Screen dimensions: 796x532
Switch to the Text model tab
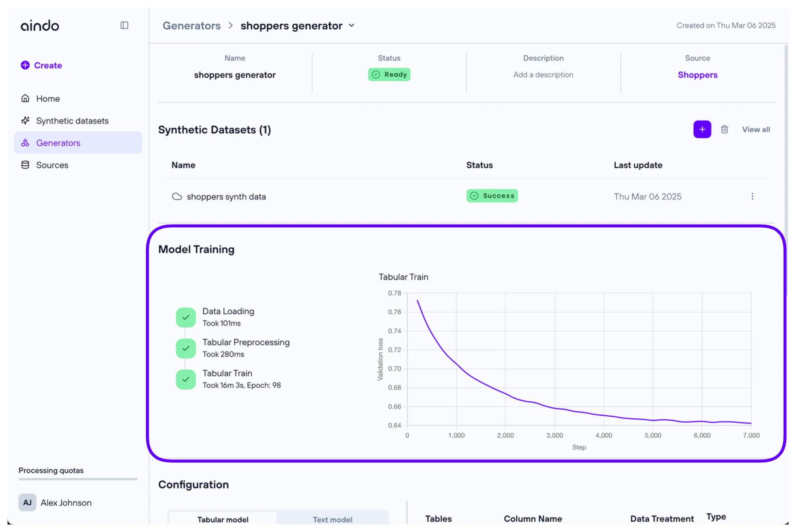pos(332,519)
